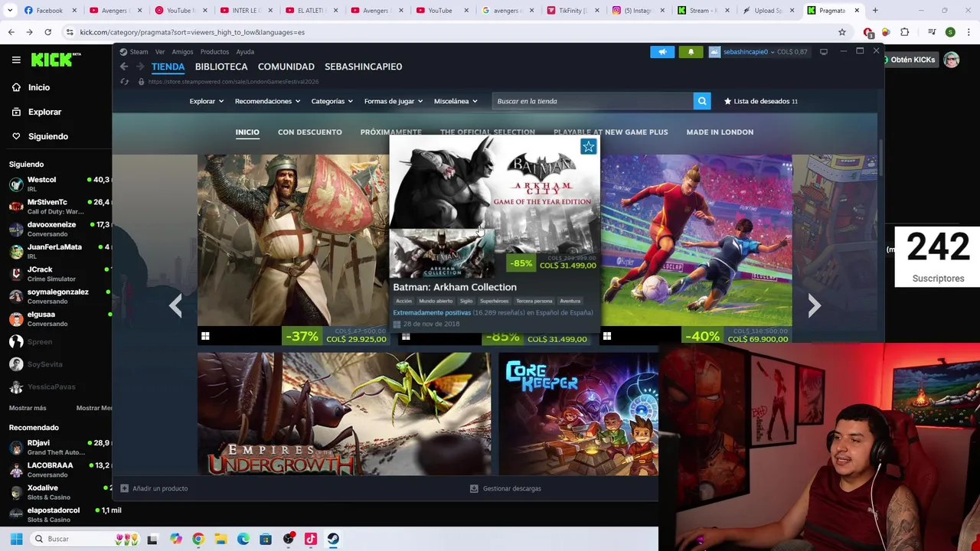Expand the Explorar store dropdown
The width and height of the screenshot is (980, 551).
[207, 101]
